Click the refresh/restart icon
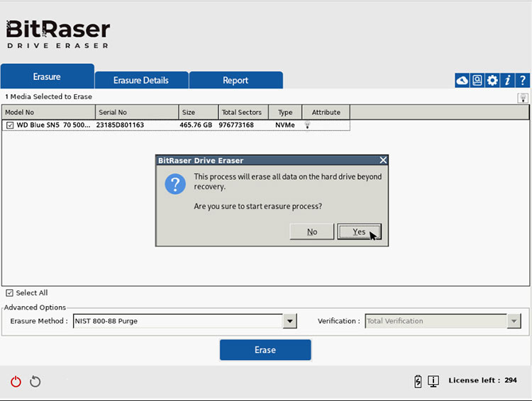Viewport: 532px width, 401px height. pyautogui.click(x=35, y=382)
